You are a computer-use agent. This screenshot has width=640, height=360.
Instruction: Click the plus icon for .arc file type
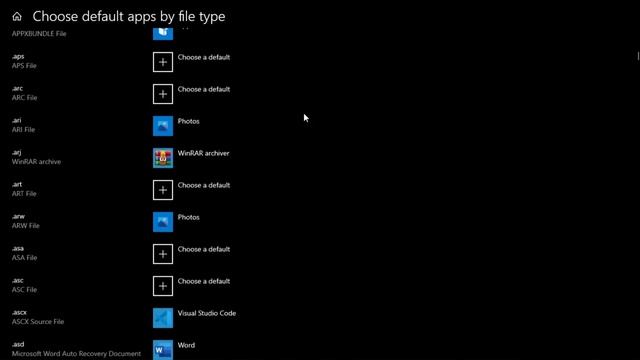tap(163, 94)
